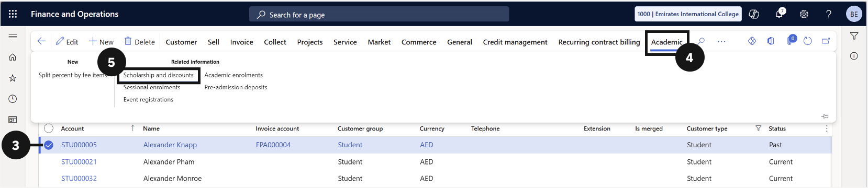Screen dimensions: 868x188
Task: Click the New button
Action: [101, 42]
